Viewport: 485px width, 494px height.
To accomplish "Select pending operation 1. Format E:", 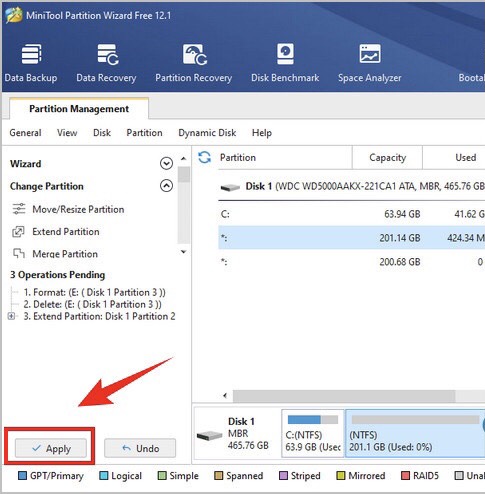I will point(94,292).
